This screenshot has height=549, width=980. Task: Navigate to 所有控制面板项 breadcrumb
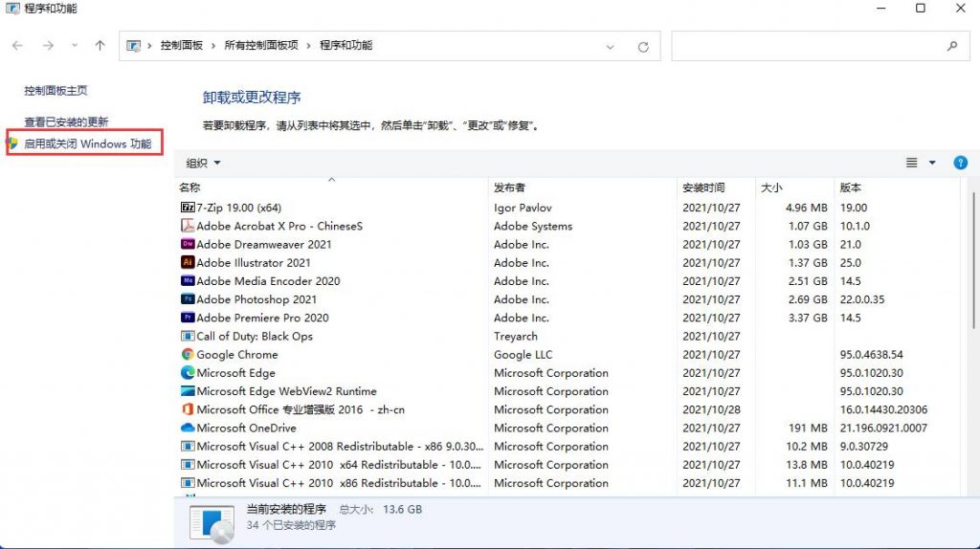pyautogui.click(x=261, y=46)
